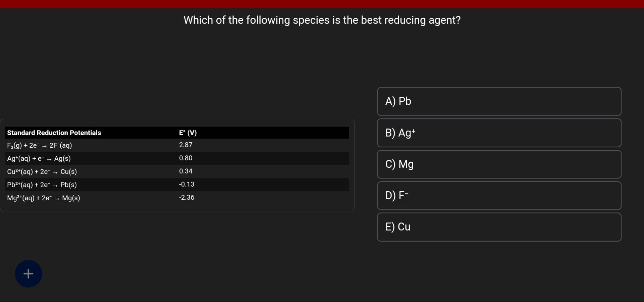Viewport: 644px width, 302px height.
Task: Click the -2.36 potential value
Action: click(186, 197)
